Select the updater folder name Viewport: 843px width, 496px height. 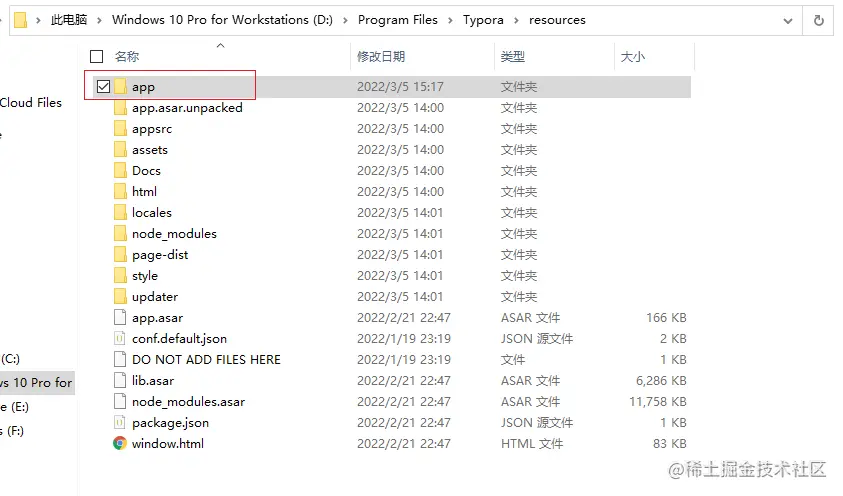pyautogui.click(x=155, y=297)
